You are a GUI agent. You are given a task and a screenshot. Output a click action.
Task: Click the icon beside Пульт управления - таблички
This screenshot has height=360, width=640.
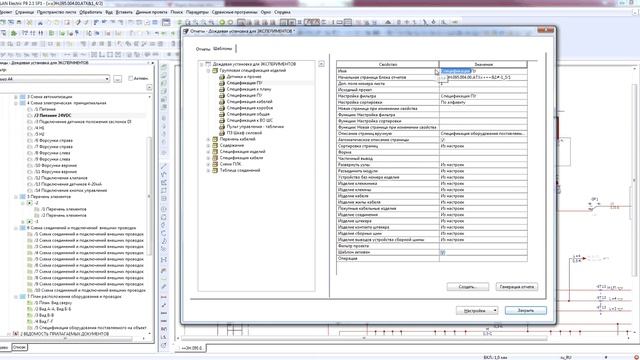[222, 127]
